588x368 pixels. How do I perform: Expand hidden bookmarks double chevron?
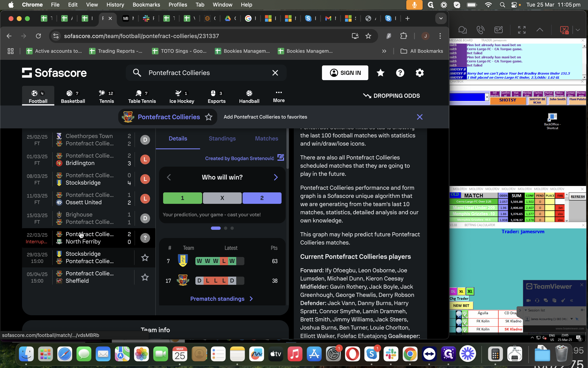[x=384, y=51]
